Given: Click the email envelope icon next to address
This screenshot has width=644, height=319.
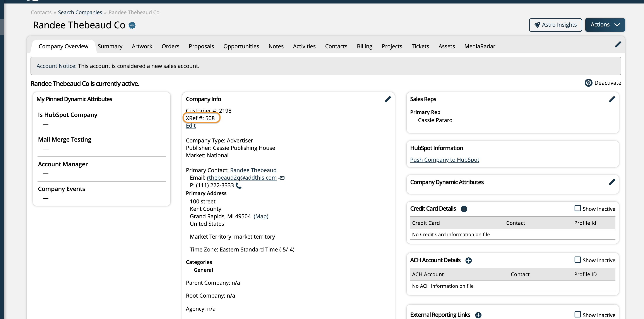Looking at the screenshot, I should coord(281,178).
